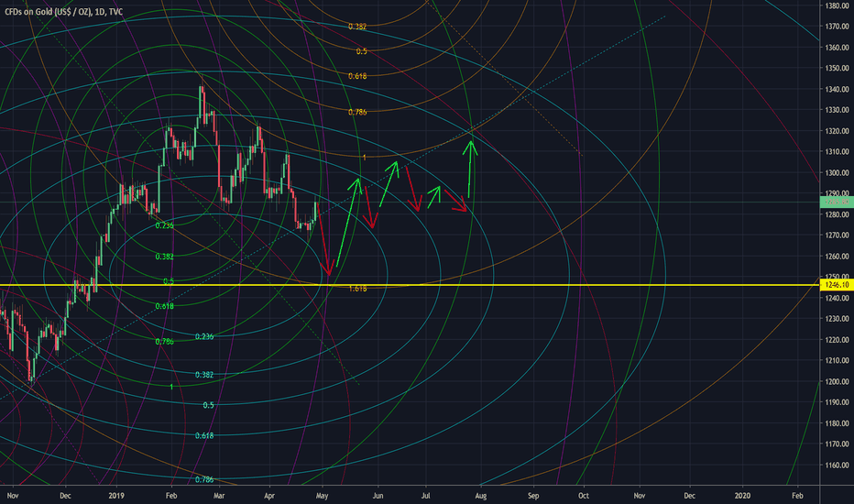The width and height of the screenshot is (854, 504).
Task: Click the 1220.00 price axis label
Action: [x=838, y=339]
